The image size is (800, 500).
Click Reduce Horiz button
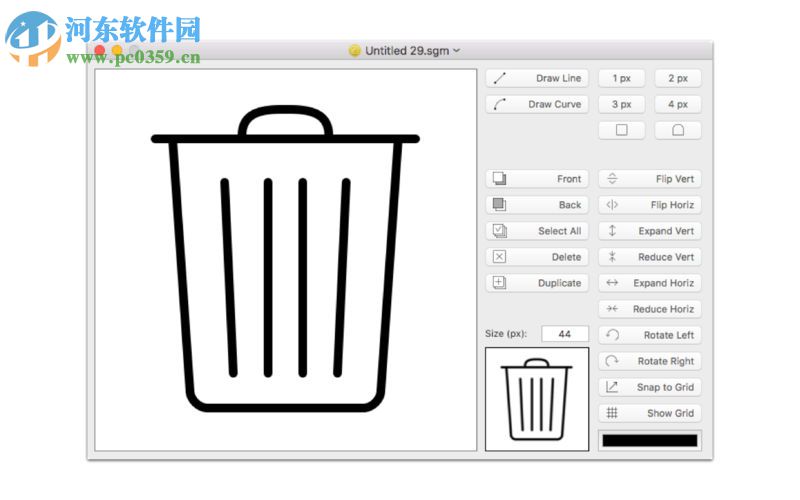click(649, 309)
